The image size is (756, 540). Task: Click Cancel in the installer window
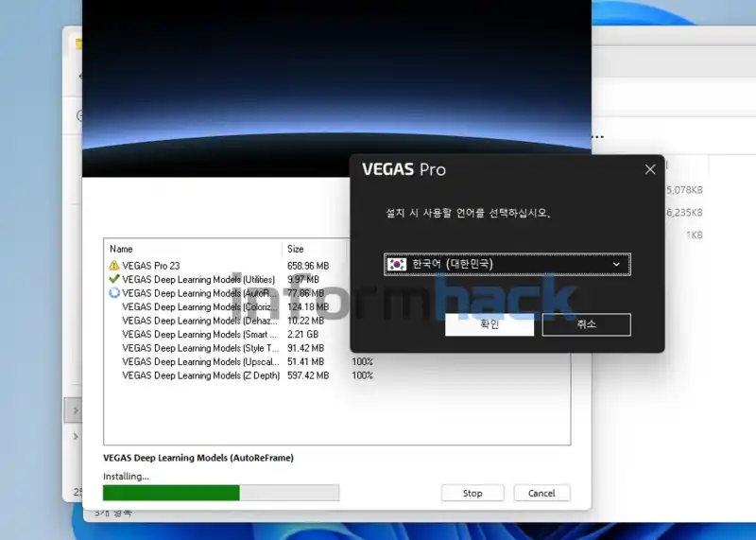[541, 493]
